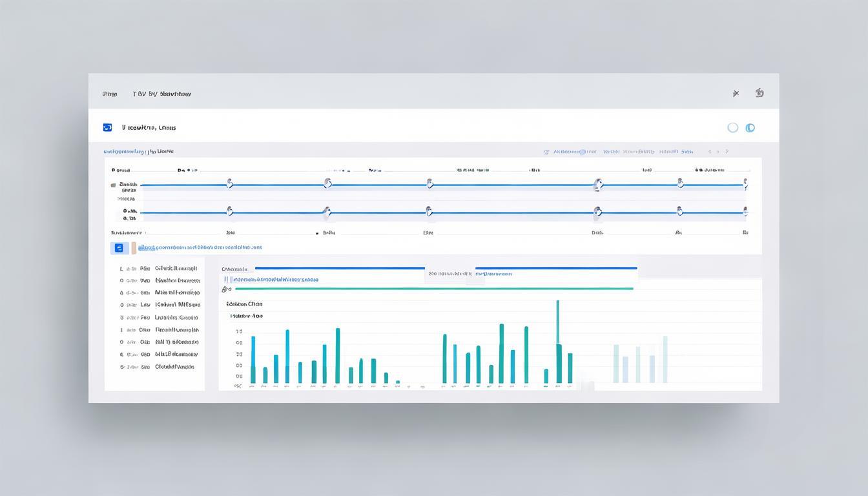Click the X icon in the top-right header
868x496 pixels.
[x=736, y=94]
